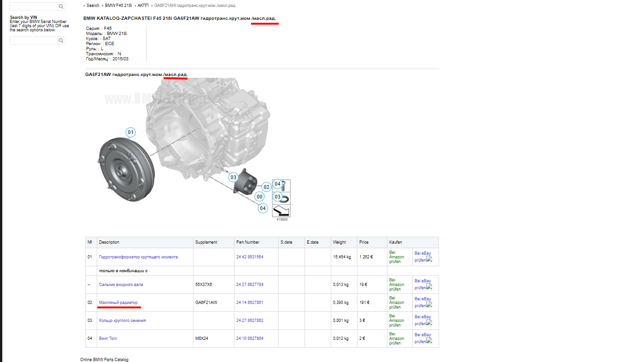This screenshot has width=644, height=362.
Task: Open the Масляный радиатор link
Action: [118, 303]
